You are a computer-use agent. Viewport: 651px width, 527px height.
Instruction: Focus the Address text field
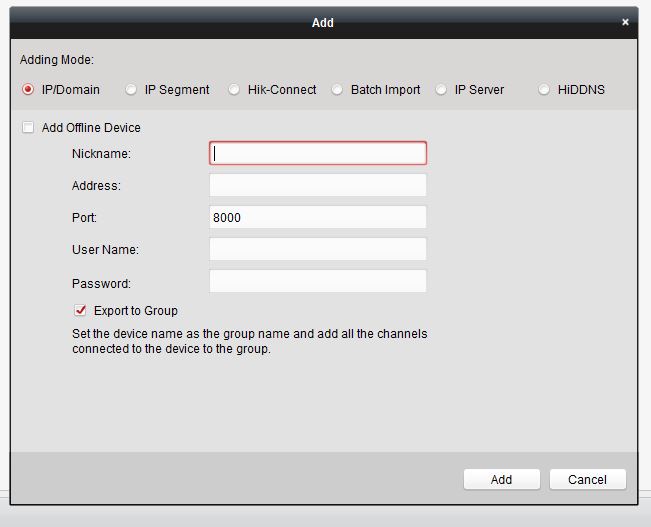pos(317,185)
